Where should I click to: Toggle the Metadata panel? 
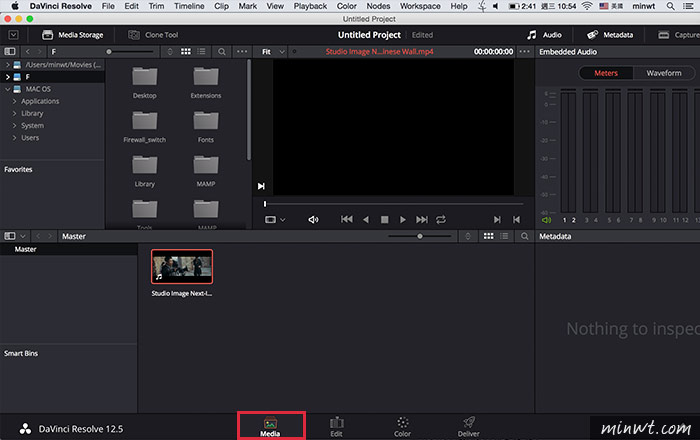(x=610, y=35)
